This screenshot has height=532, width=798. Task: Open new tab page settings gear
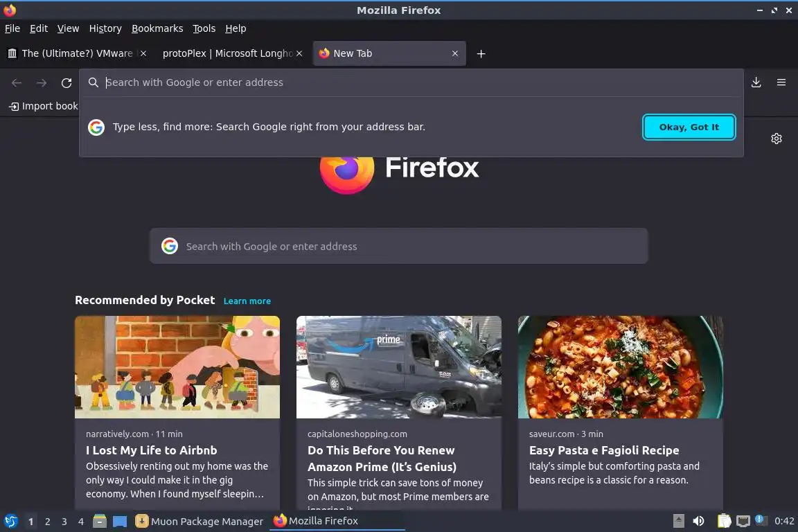[x=776, y=139]
